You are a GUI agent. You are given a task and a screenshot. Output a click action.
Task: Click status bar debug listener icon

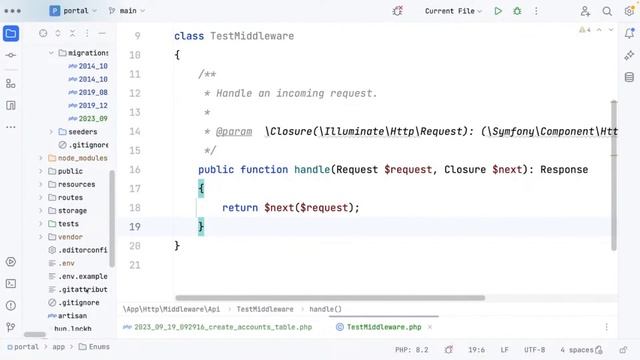449,350
